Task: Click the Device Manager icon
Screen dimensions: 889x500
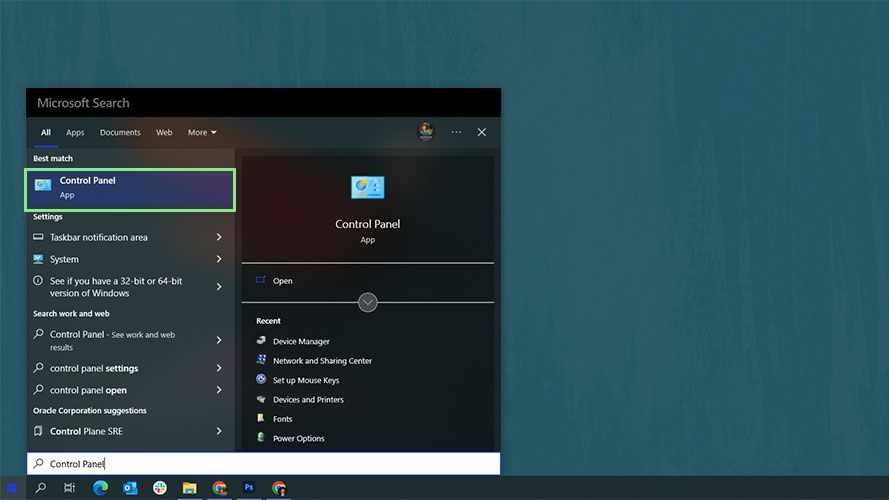Action: click(261, 340)
